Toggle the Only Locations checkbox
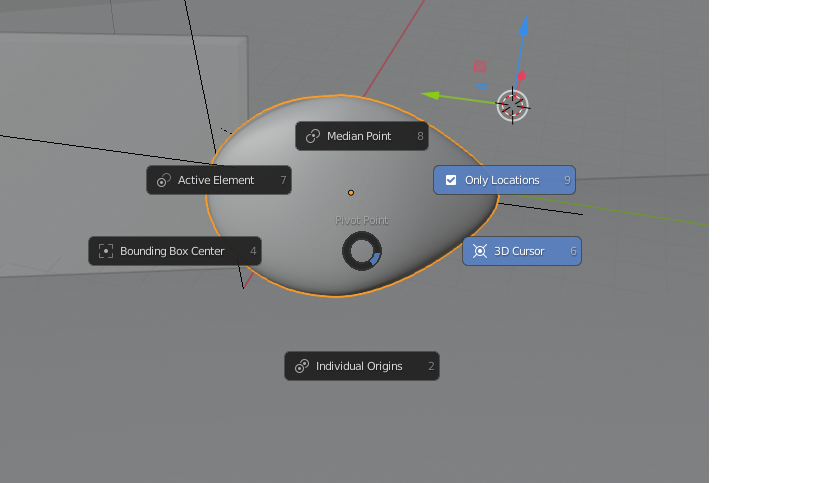The height and width of the screenshot is (483, 819). pos(451,180)
